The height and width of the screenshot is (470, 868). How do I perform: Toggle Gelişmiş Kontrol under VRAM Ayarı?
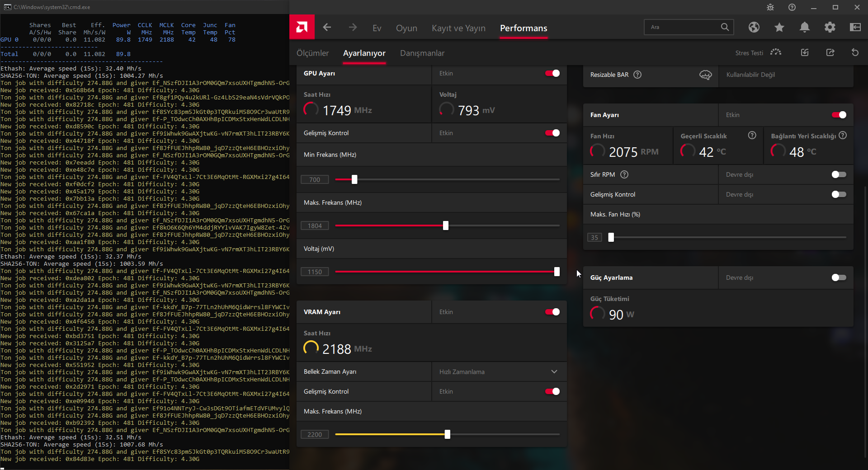(x=552, y=391)
